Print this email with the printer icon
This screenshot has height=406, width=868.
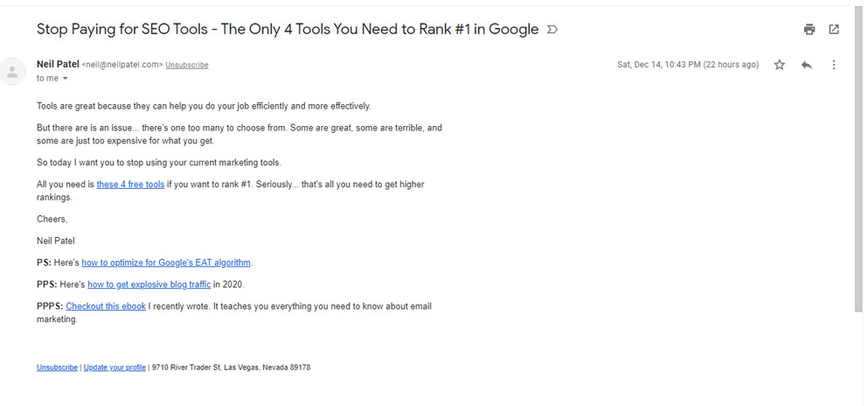[x=809, y=30]
